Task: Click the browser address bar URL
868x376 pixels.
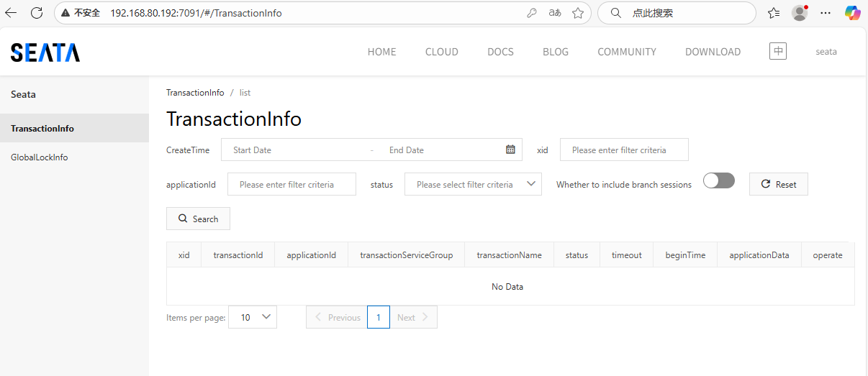Action: pyautogui.click(x=196, y=13)
